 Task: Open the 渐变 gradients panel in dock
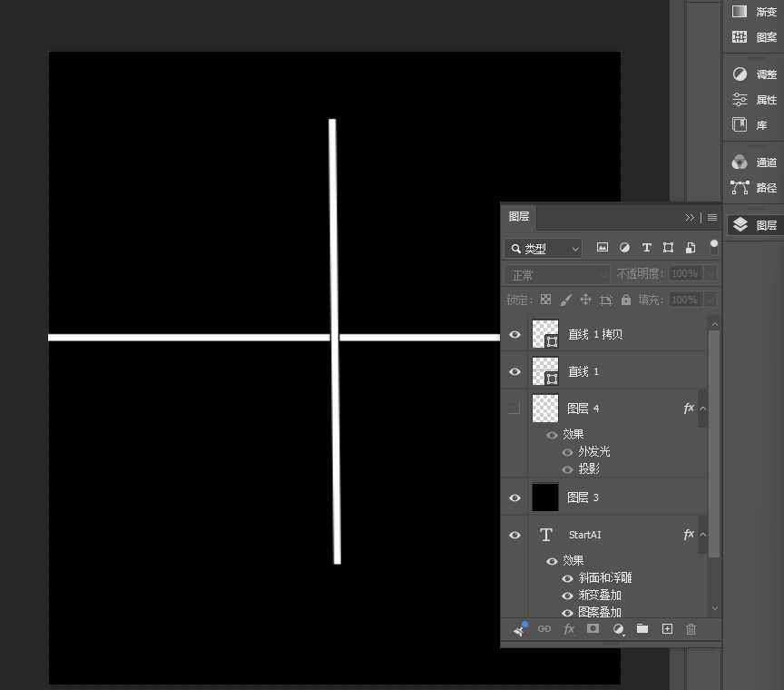tap(754, 12)
